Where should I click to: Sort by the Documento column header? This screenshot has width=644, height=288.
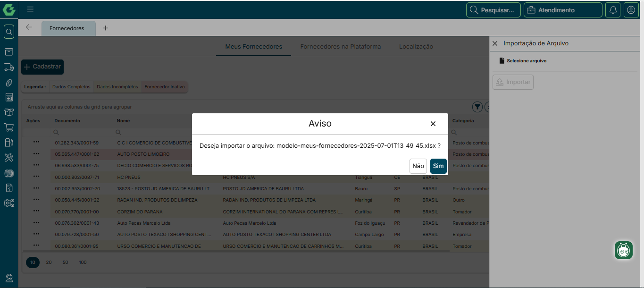(x=67, y=121)
